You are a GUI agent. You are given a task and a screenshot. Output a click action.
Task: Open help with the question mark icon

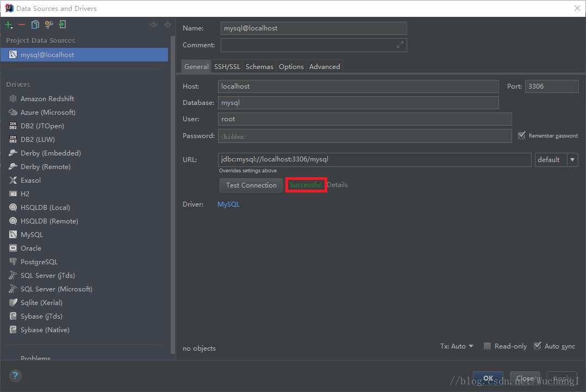[x=15, y=376]
